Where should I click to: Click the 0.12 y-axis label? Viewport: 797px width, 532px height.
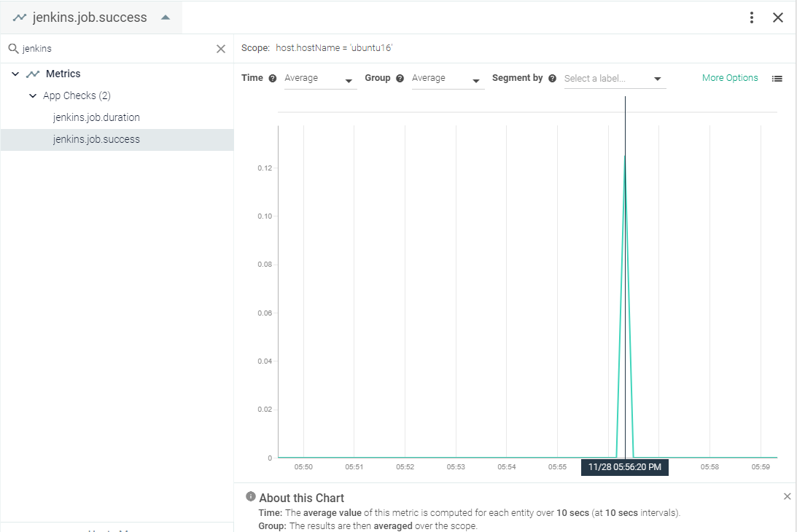(x=265, y=168)
